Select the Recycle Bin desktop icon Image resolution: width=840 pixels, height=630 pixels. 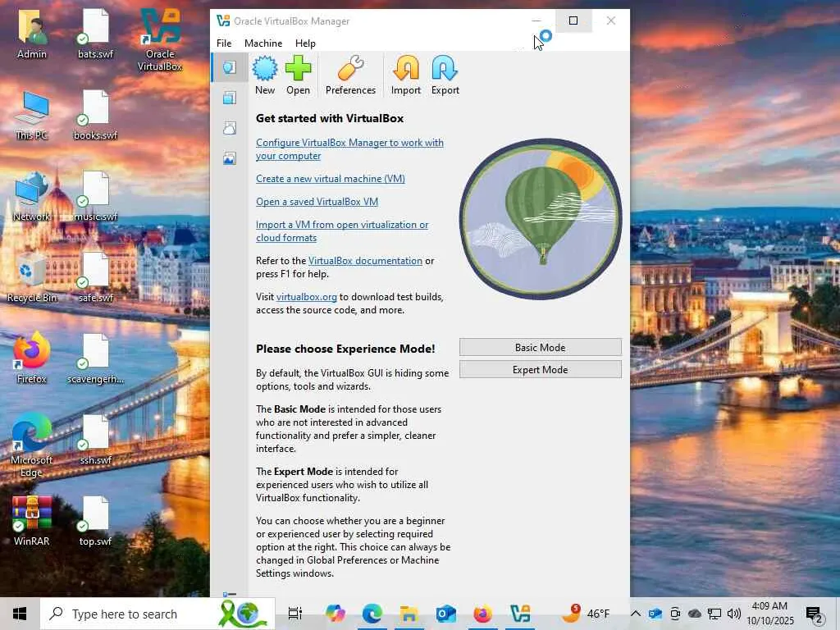(x=32, y=277)
